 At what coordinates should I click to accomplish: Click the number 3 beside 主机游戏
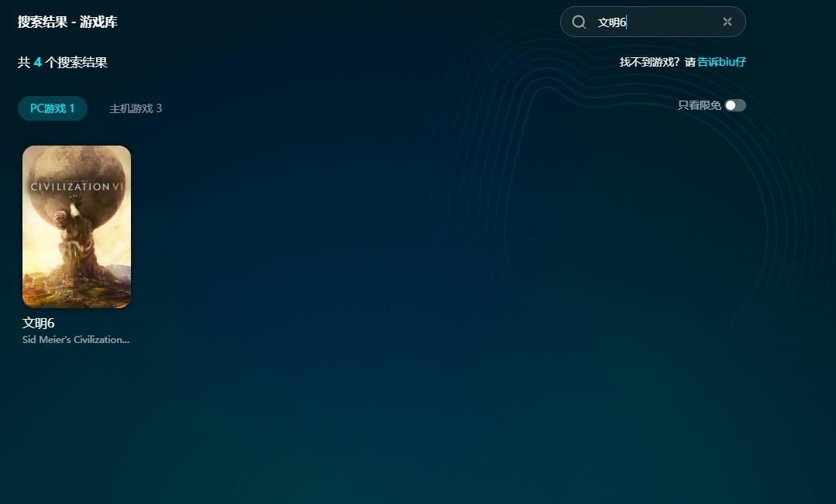click(159, 108)
